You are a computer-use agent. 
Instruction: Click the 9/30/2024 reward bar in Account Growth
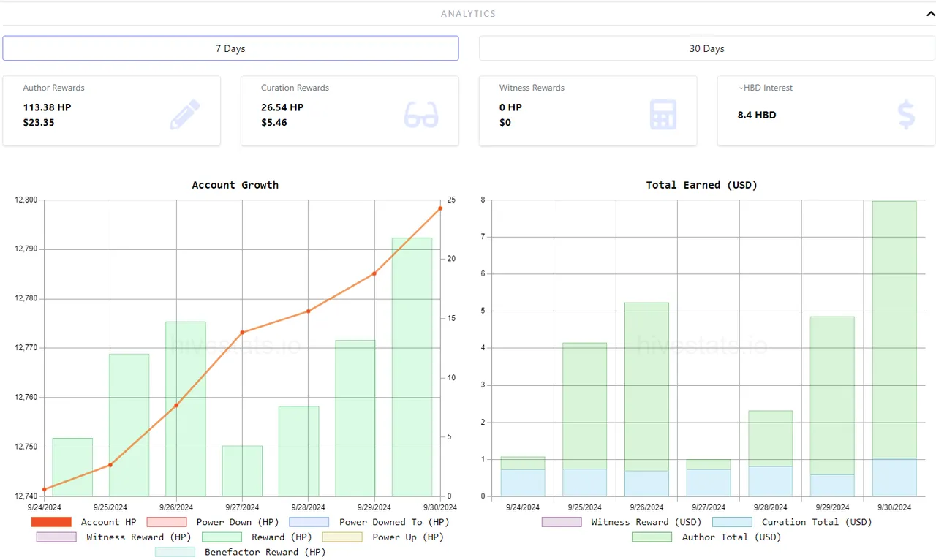click(412, 367)
